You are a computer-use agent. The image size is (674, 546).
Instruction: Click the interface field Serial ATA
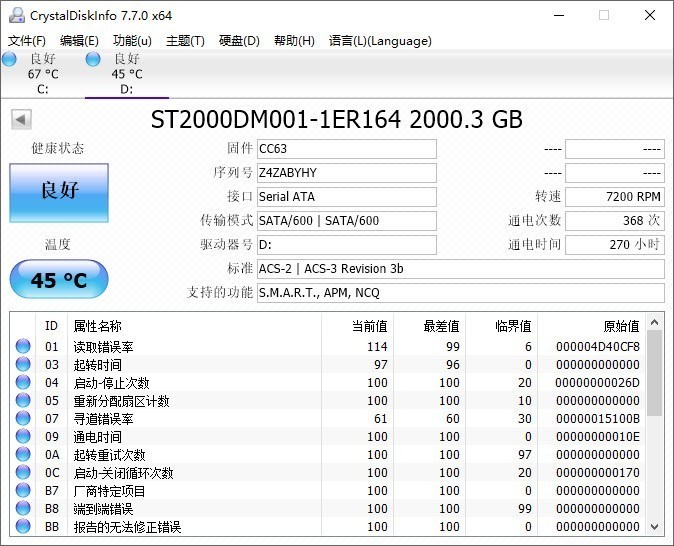coord(347,197)
